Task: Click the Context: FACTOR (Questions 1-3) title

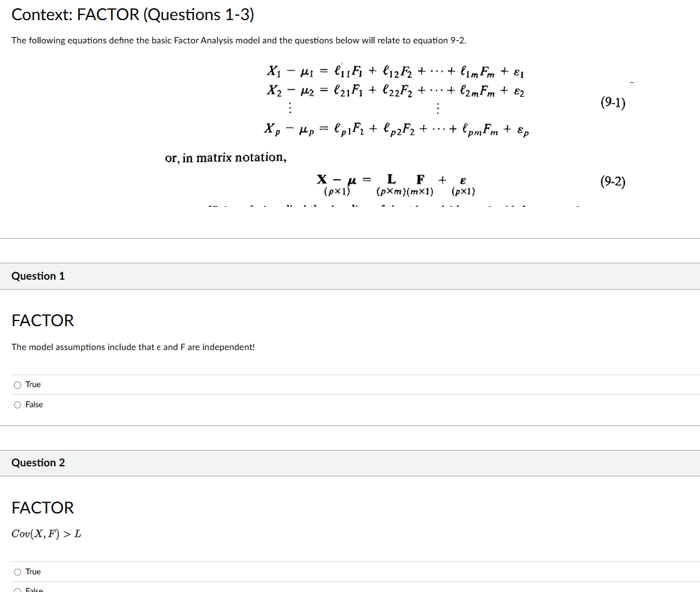Action: [133, 14]
